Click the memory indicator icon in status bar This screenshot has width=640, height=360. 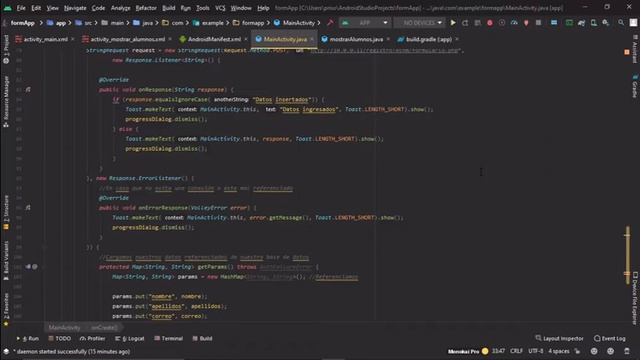pyautogui.click(x=627, y=351)
